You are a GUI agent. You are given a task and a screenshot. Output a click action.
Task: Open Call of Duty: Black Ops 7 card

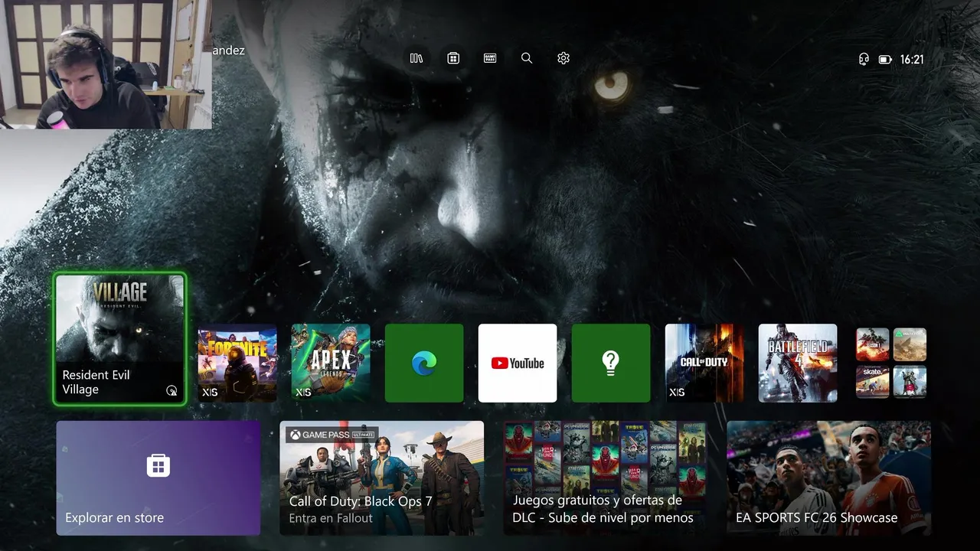382,478
